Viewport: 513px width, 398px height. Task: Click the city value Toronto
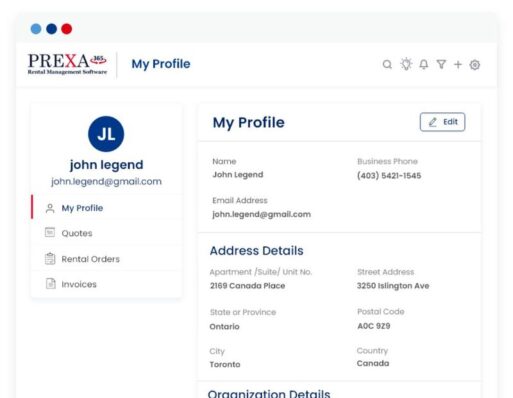(225, 364)
